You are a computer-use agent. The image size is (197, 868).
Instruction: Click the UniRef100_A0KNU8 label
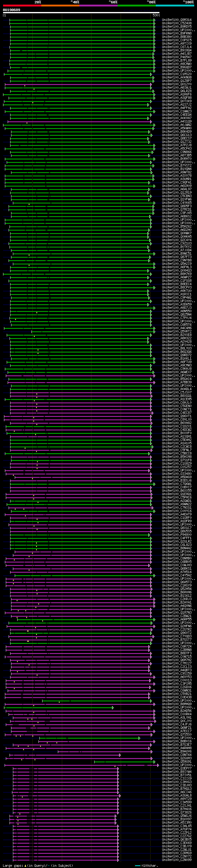[177, 78]
